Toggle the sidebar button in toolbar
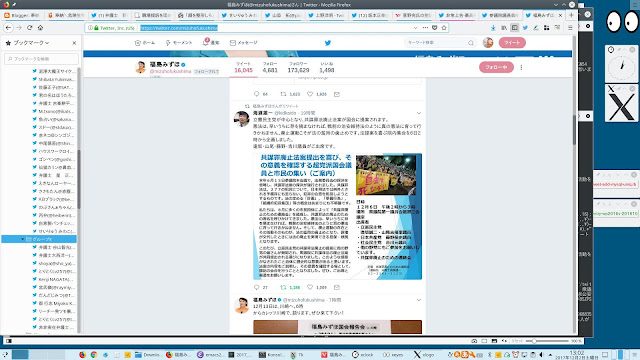The image size is (640, 360). pyautogui.click(x=515, y=28)
